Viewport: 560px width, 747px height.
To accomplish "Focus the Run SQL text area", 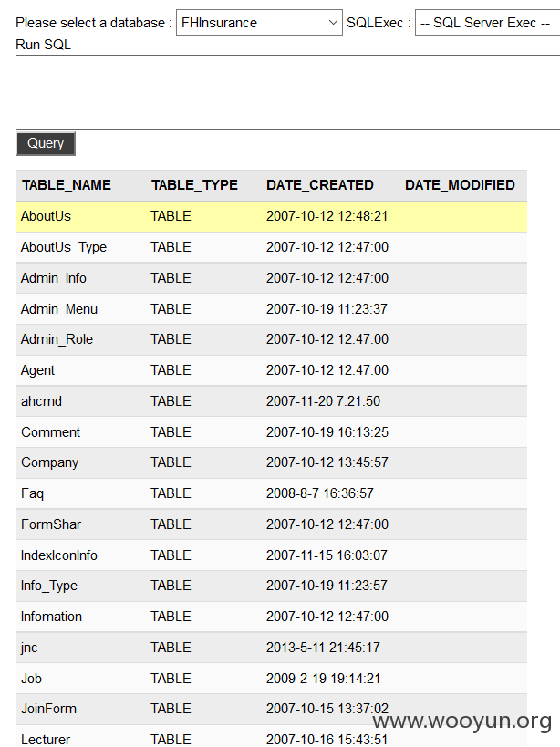I will tap(287, 92).
